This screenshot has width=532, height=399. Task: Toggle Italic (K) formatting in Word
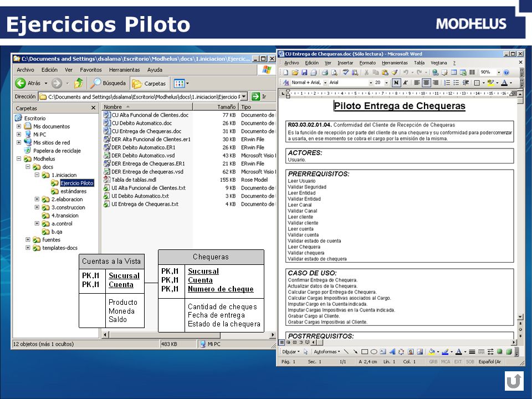click(405, 83)
